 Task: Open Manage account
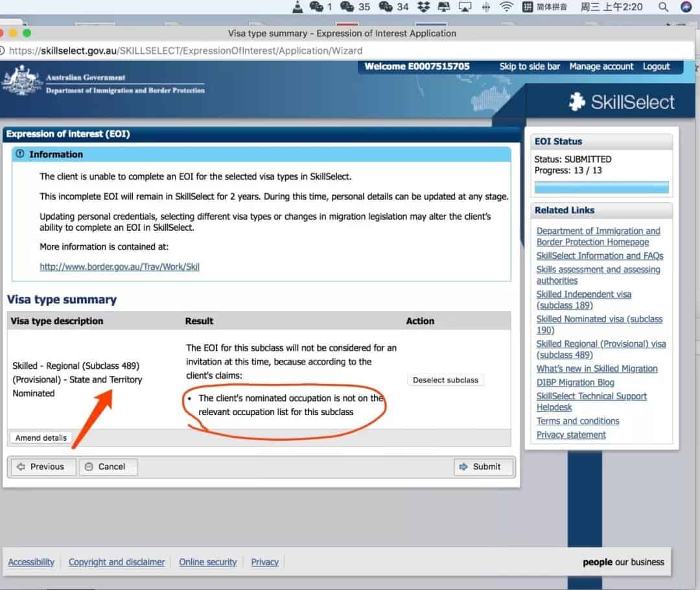point(601,67)
